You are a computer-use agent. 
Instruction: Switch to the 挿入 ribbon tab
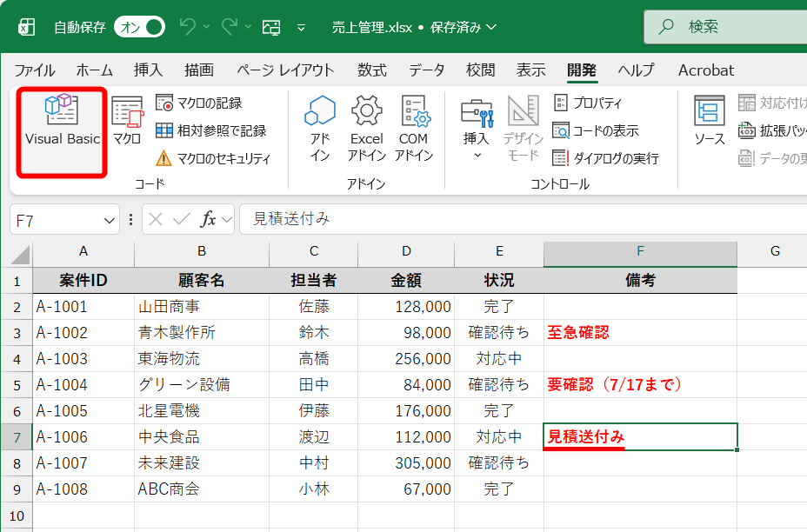point(148,70)
